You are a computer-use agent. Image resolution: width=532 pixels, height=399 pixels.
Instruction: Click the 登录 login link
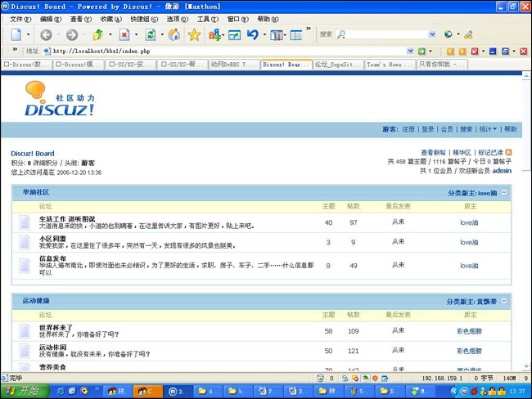(x=427, y=129)
